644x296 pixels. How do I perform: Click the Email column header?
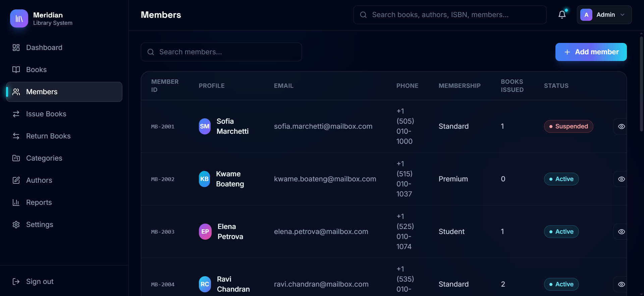click(284, 86)
